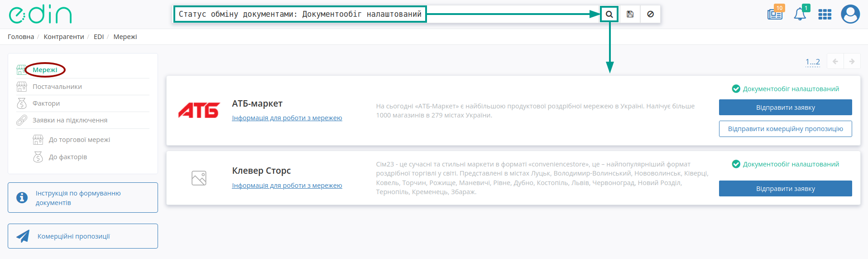Image resolution: width=868 pixels, height=259 pixels.
Task: Open Комерційні пропозиції panel
Action: pos(83,236)
